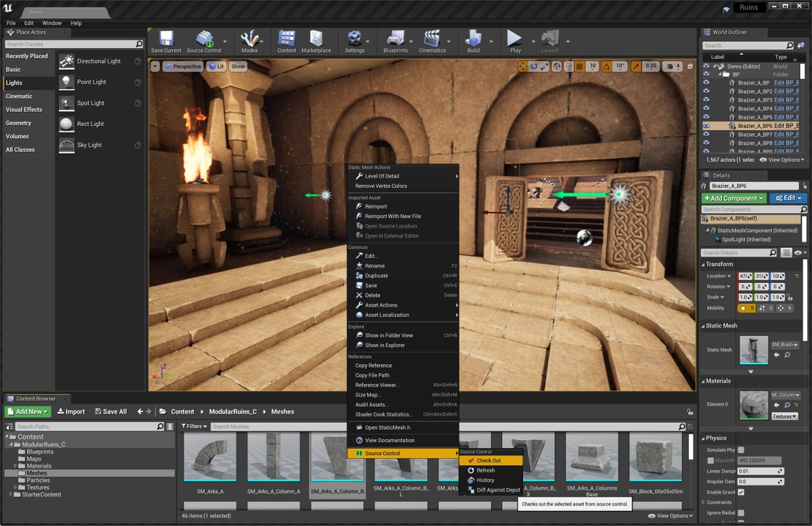Open World Outliner View Options

(782, 160)
